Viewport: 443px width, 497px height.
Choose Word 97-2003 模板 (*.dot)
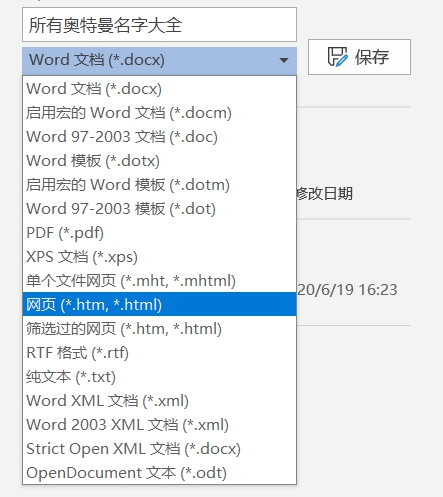tap(159, 209)
